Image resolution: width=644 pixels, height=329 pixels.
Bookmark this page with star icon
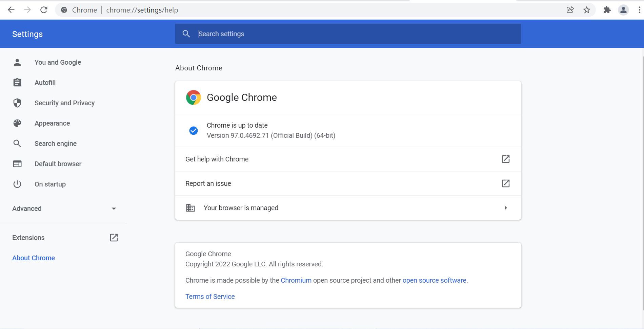tap(587, 10)
